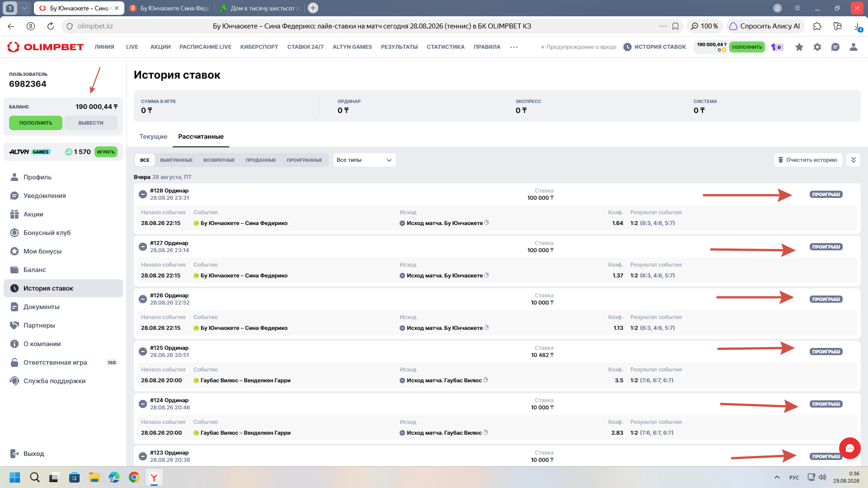868x488 pixels.
Task: Open the 'ЛИНИЯ' menu item
Action: coord(104,47)
